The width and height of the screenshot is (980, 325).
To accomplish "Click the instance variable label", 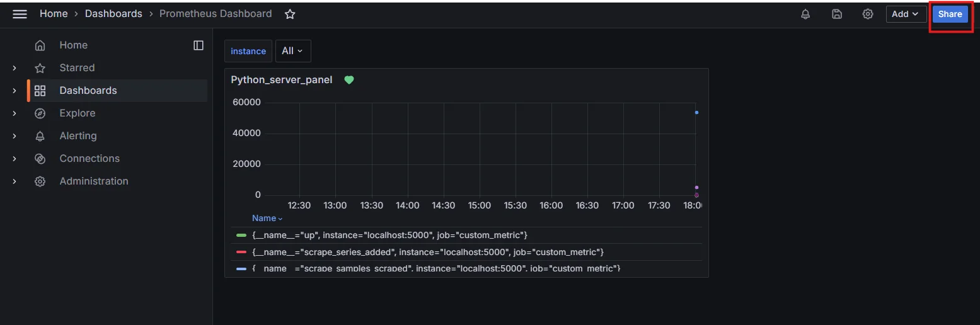I will click(x=248, y=51).
